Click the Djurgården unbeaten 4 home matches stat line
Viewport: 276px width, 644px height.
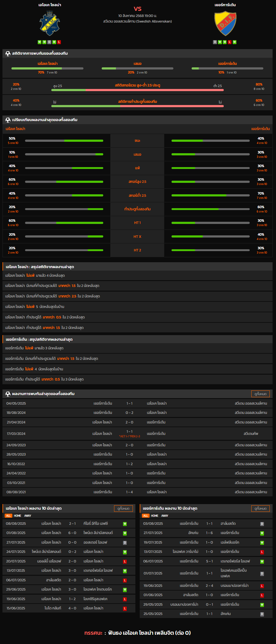click(x=138, y=369)
